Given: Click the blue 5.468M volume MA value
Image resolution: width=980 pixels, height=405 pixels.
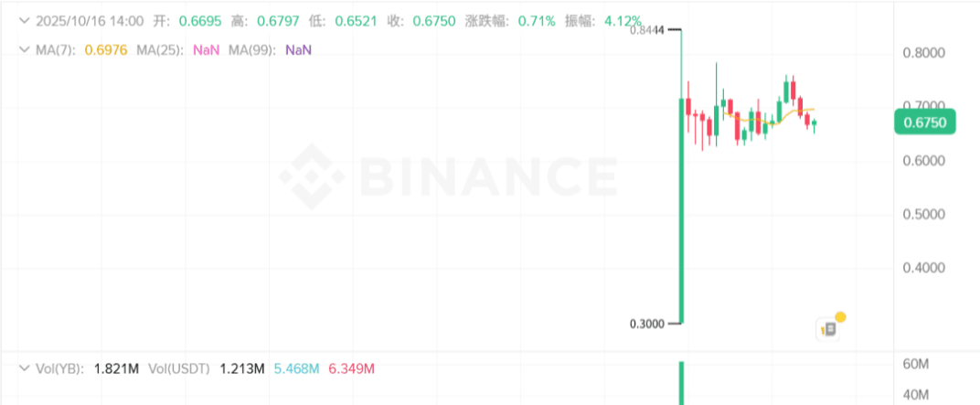Looking at the screenshot, I should point(298,368).
